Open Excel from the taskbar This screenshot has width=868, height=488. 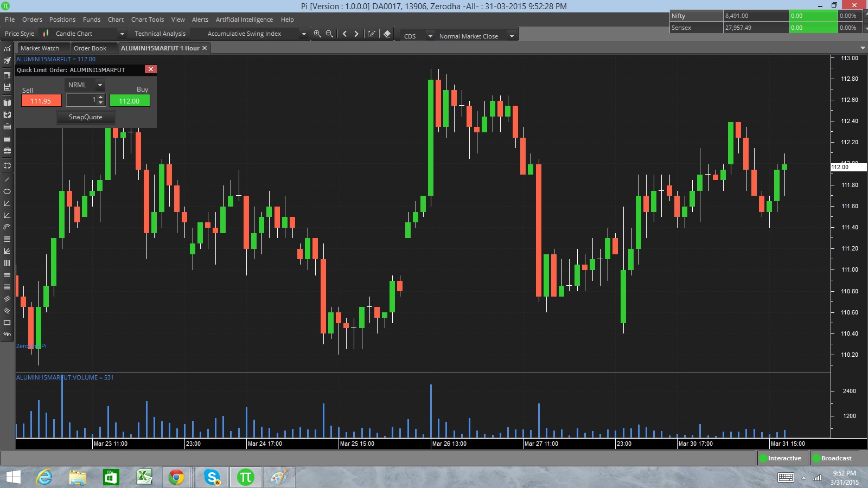pyautogui.click(x=144, y=477)
